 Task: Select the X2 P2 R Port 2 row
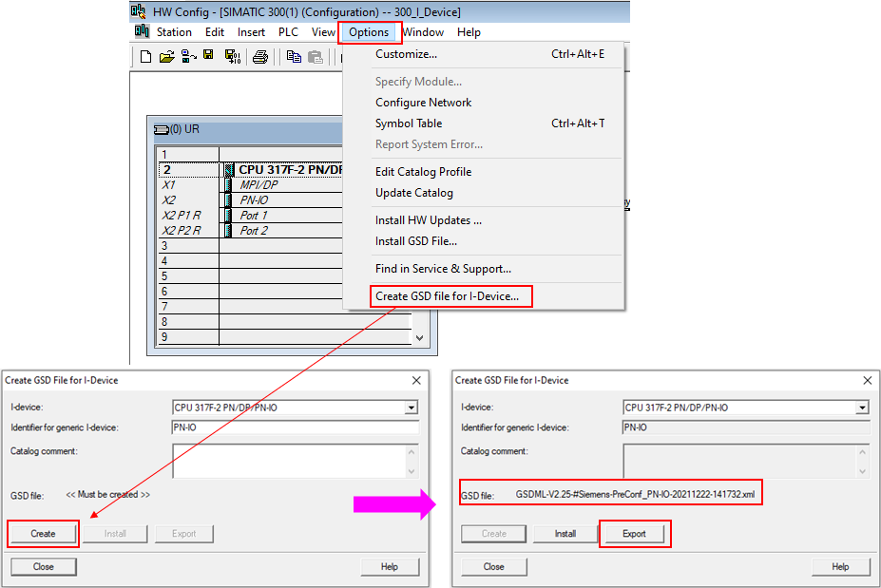pyautogui.click(x=251, y=230)
